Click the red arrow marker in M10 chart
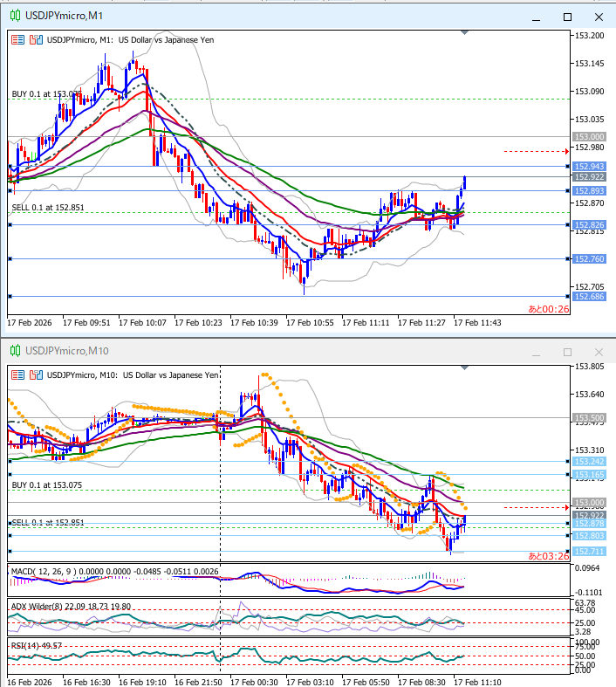 click(x=567, y=507)
